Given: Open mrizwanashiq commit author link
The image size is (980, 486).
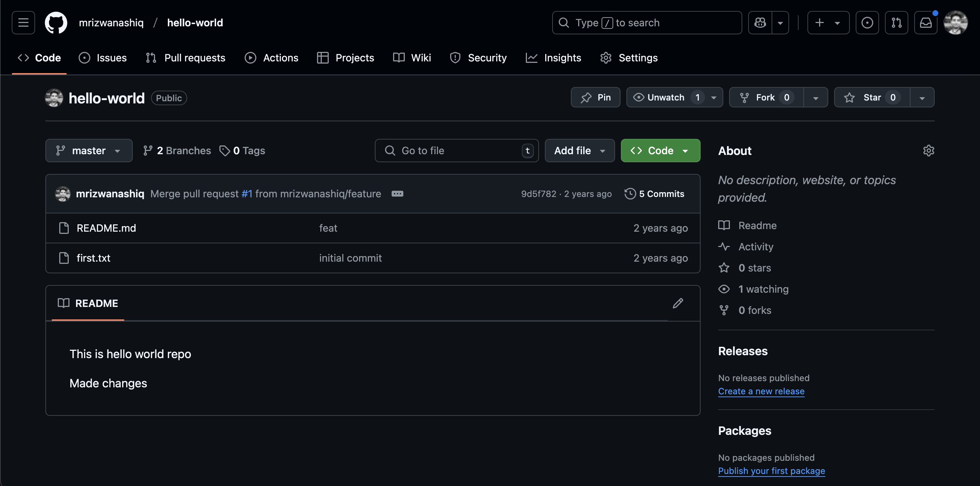Looking at the screenshot, I should (110, 194).
